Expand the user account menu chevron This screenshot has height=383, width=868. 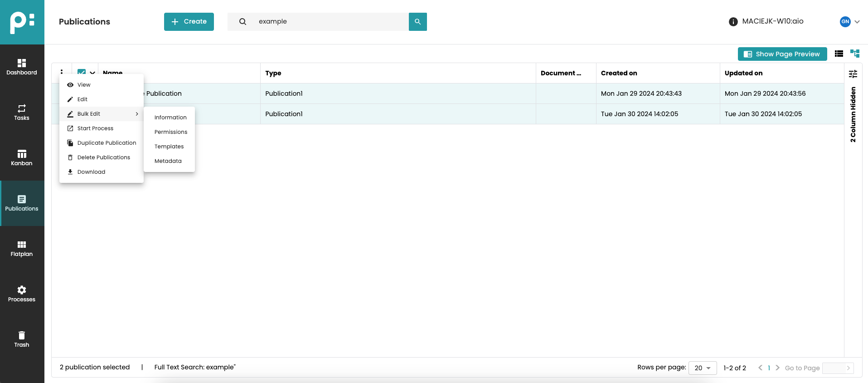857,22
